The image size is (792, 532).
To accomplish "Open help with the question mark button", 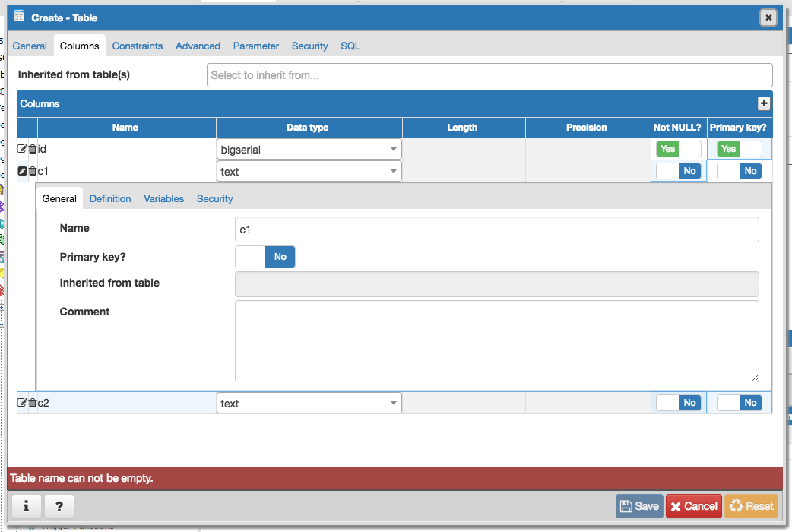I will 59,505.
